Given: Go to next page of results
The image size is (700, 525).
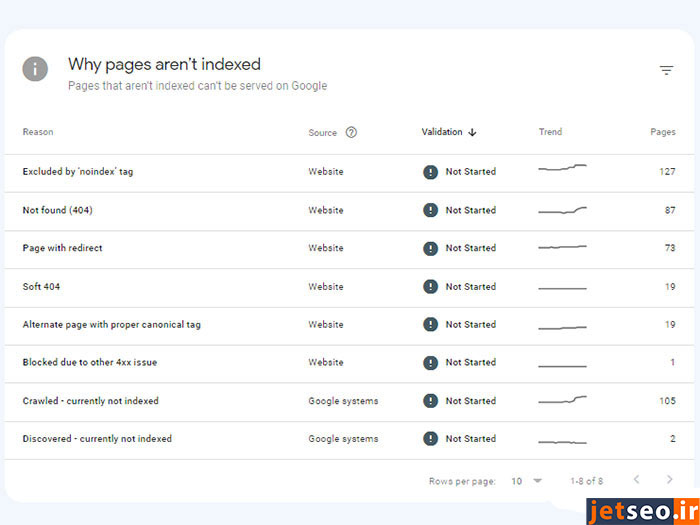Looking at the screenshot, I should point(669,481).
